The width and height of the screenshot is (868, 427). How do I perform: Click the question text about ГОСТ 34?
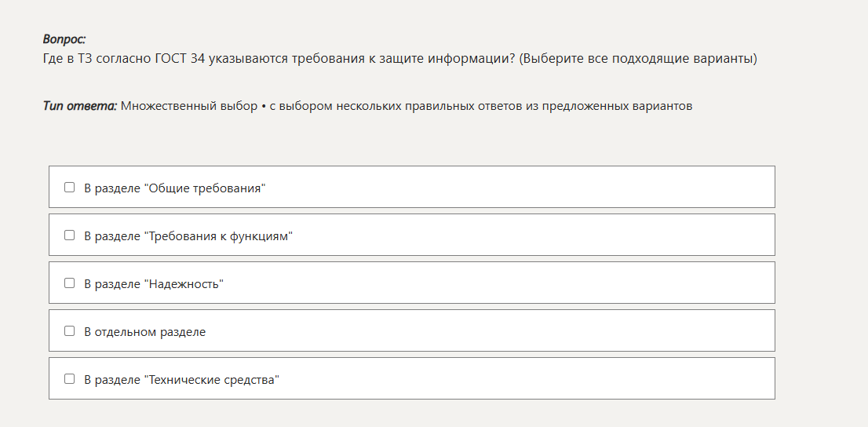279,59
